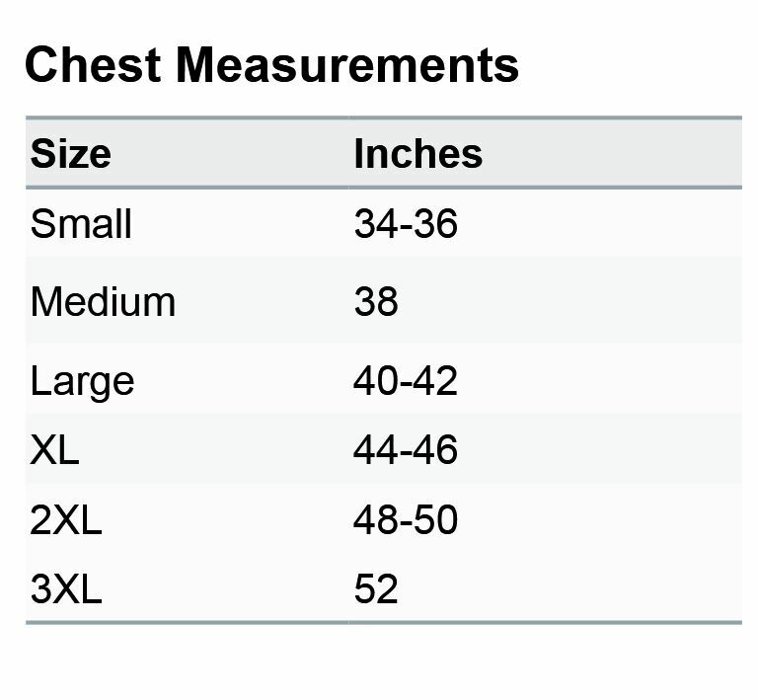The height and width of the screenshot is (700, 758).
Task: Select the 2XL size cell
Action: [x=66, y=519]
